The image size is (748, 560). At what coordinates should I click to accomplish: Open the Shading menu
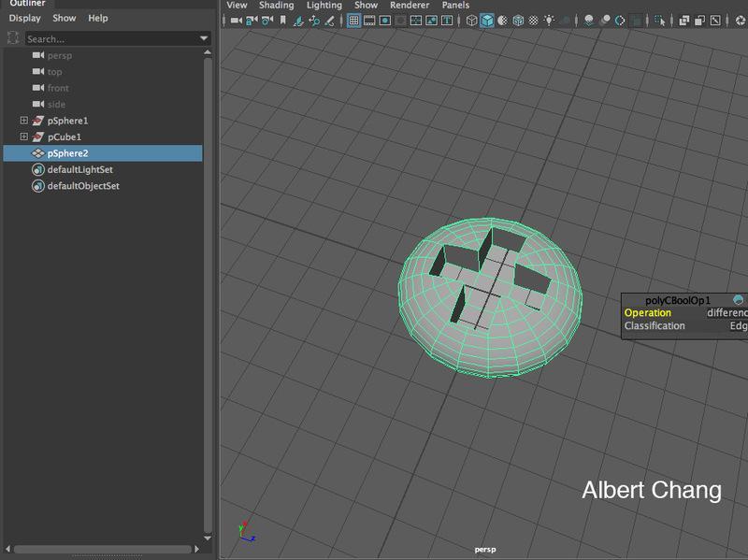tap(276, 5)
